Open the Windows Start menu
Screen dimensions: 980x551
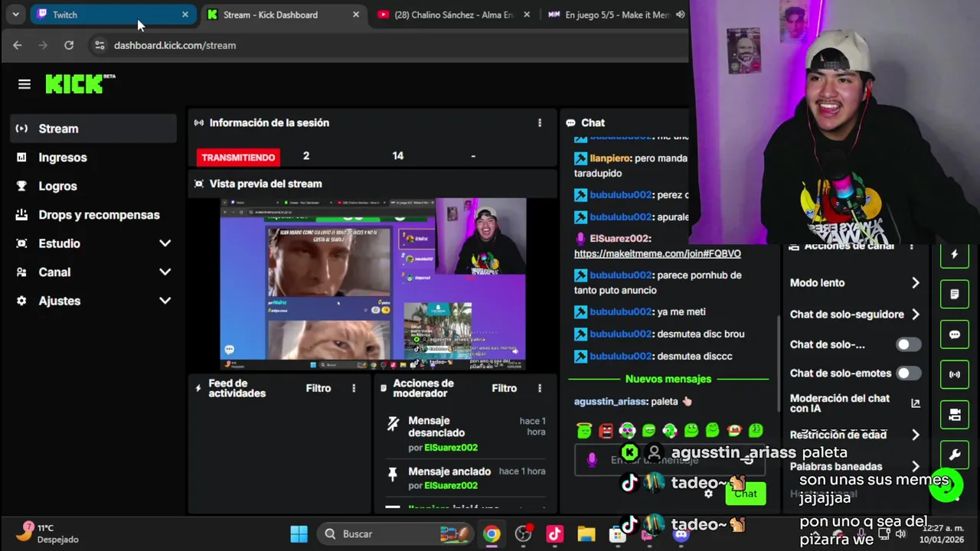coord(299,534)
